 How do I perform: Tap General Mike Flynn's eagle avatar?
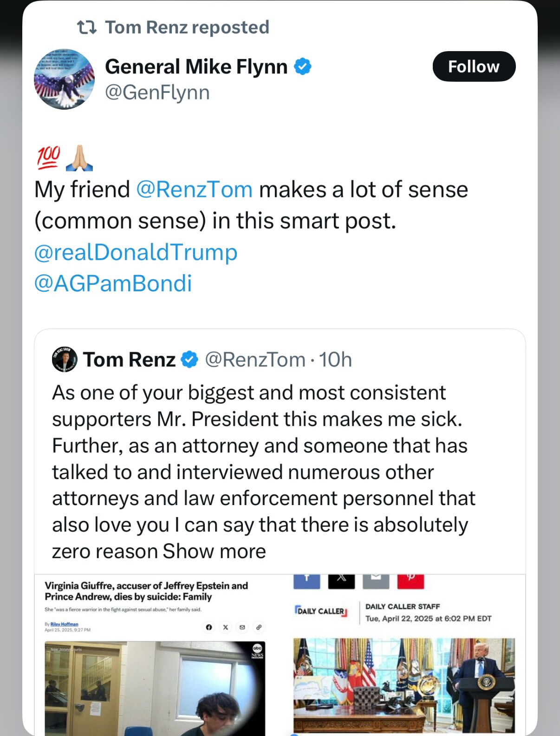coord(64,79)
